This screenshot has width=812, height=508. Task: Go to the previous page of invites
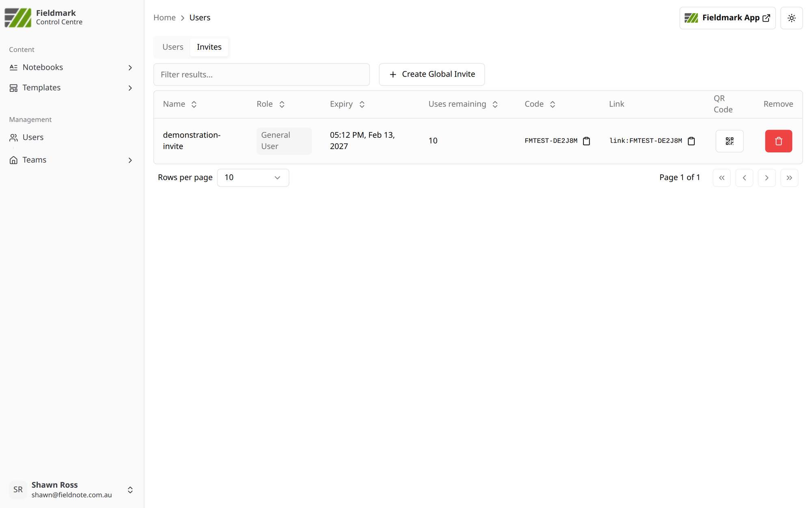click(x=744, y=178)
